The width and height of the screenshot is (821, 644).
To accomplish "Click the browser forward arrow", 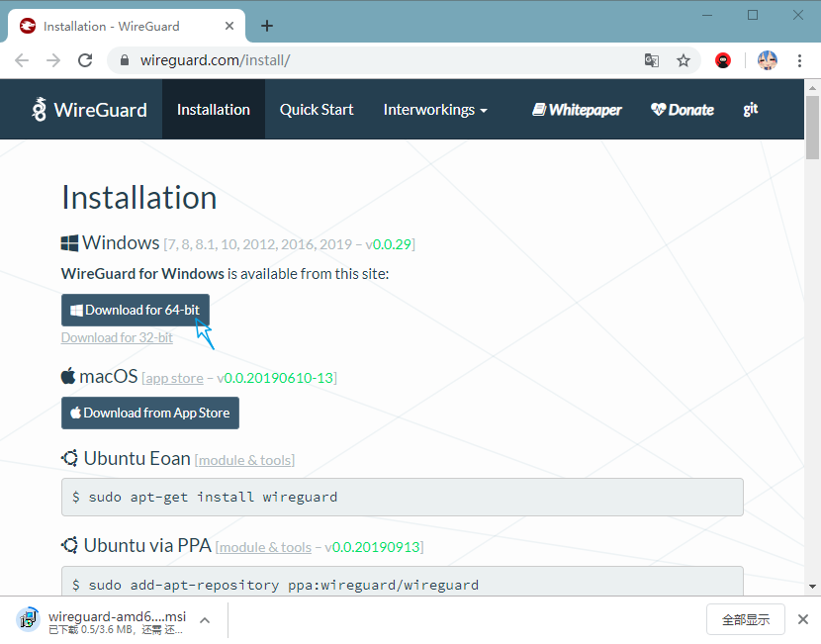I will (53, 60).
